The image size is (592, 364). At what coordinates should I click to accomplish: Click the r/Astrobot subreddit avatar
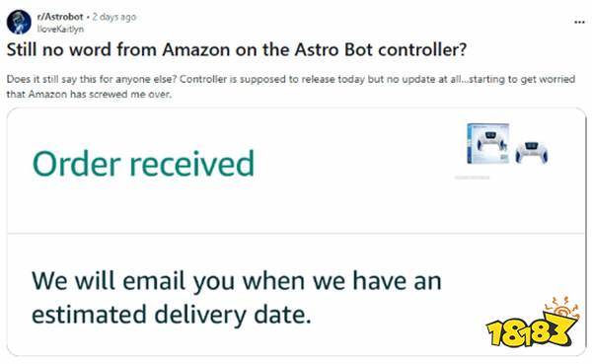pos(19,23)
